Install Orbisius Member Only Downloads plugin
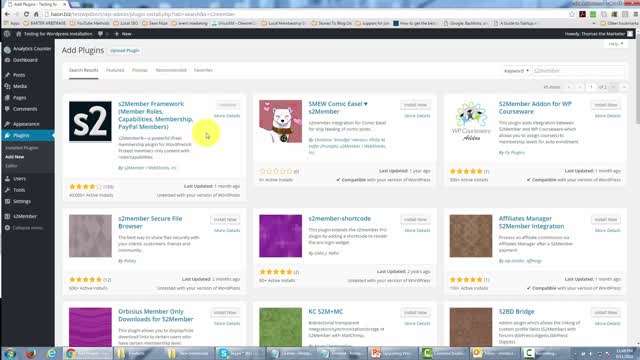The image size is (640, 360). click(x=225, y=313)
